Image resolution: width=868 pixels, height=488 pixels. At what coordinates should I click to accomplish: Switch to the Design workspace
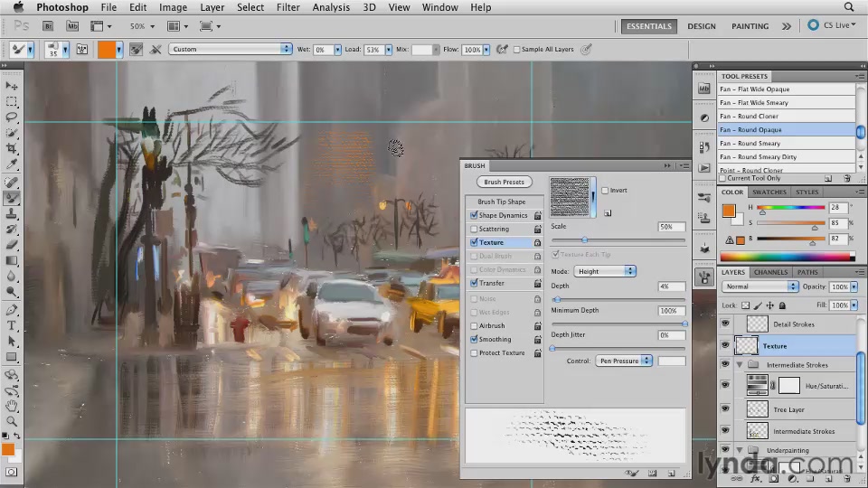[x=702, y=26]
